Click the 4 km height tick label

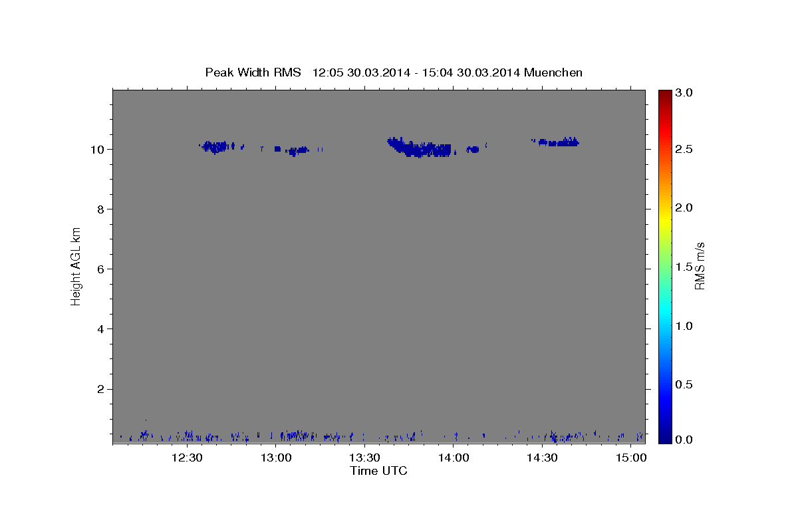(x=102, y=329)
